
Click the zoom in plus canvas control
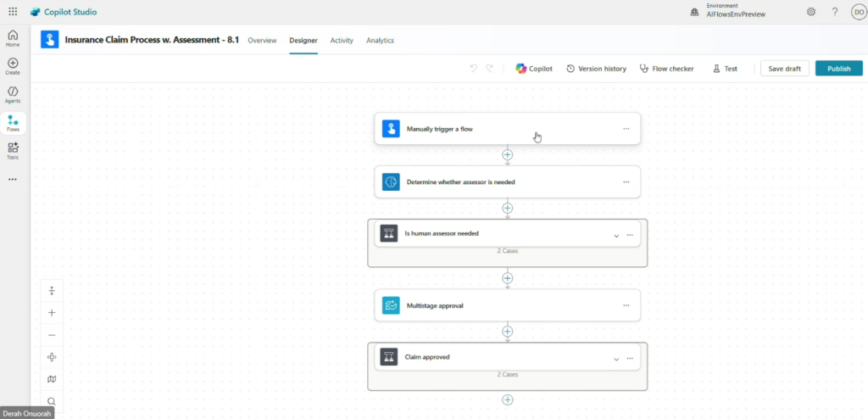click(52, 313)
